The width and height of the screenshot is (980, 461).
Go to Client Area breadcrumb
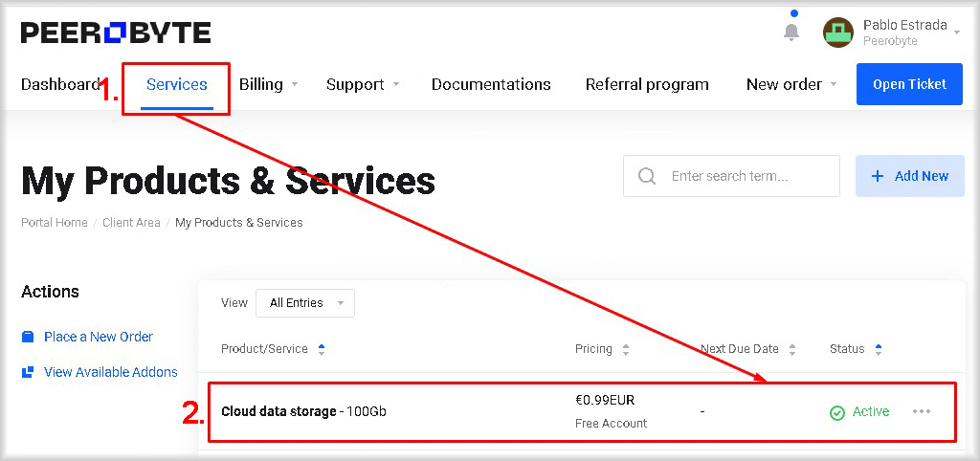point(131,223)
